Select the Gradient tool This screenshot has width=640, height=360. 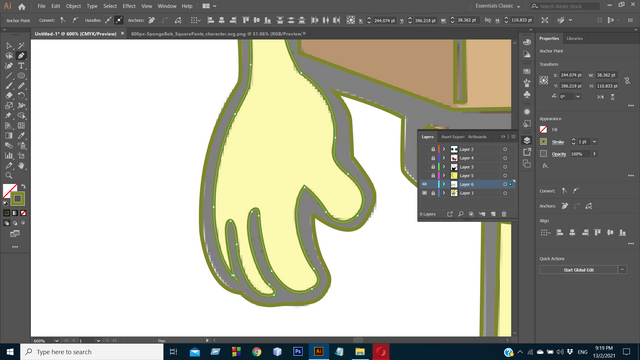(9, 136)
